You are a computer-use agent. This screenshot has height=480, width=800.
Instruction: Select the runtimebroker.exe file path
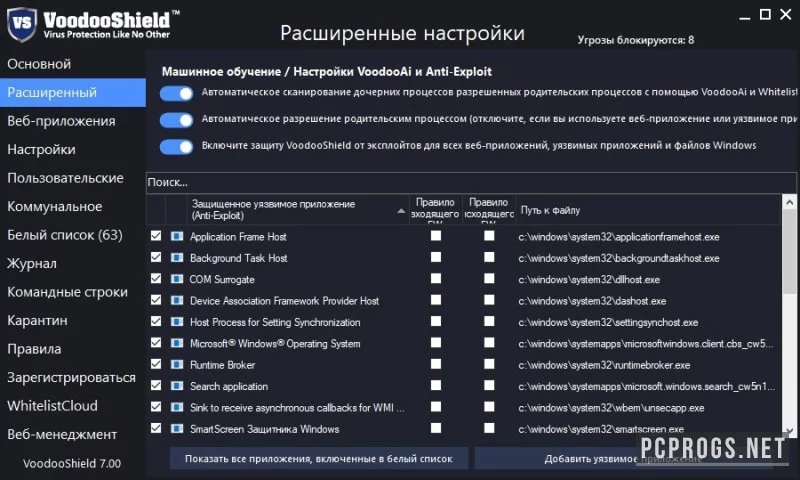click(x=604, y=365)
